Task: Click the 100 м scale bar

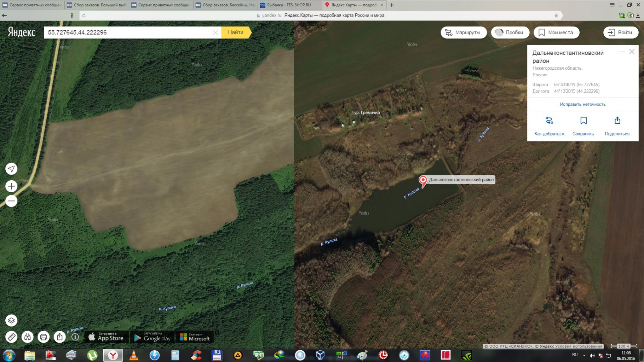Action: [624, 346]
